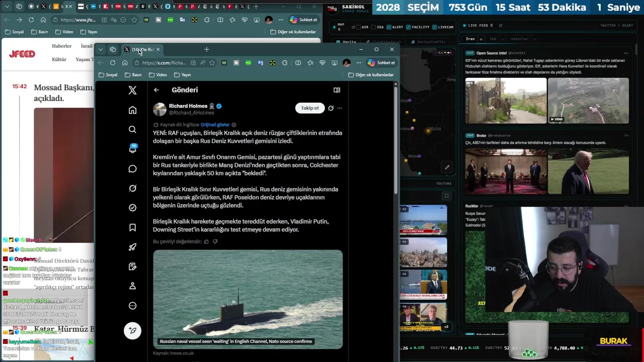Viewport: 644px width, 362px height.
Task: Open Grok icon in X sidebar
Action: 132,188
